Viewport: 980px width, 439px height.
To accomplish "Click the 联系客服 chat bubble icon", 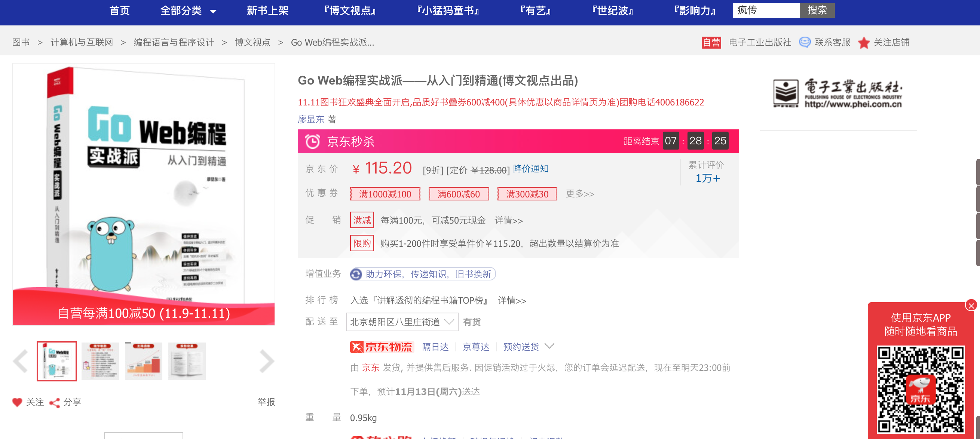I will pyautogui.click(x=804, y=42).
